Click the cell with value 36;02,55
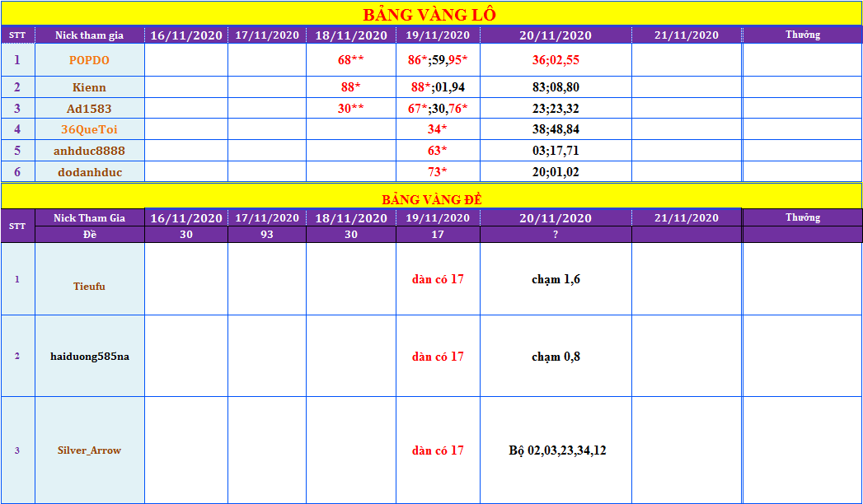Viewport: 863px width, 504px height. [556, 60]
